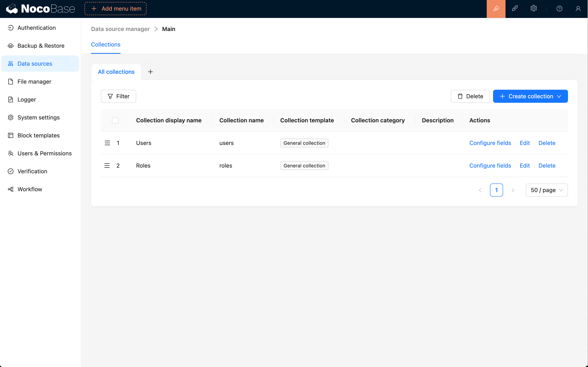The width and height of the screenshot is (588, 367).
Task: Click Configure fields for Users collection
Action: point(490,143)
